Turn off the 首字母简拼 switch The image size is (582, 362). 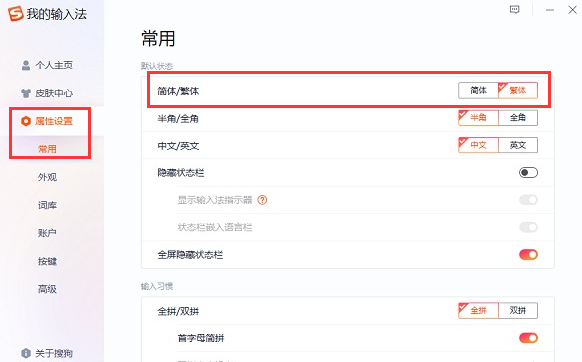[528, 338]
